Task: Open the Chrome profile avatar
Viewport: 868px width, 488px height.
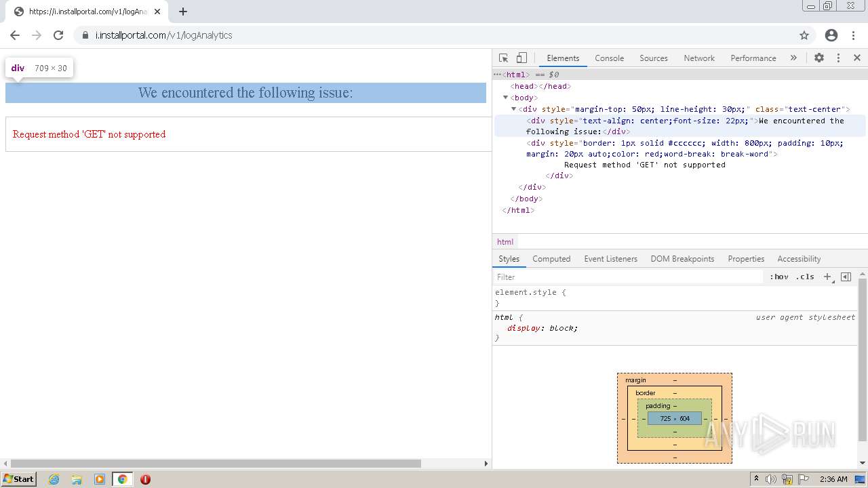Action: click(x=831, y=35)
